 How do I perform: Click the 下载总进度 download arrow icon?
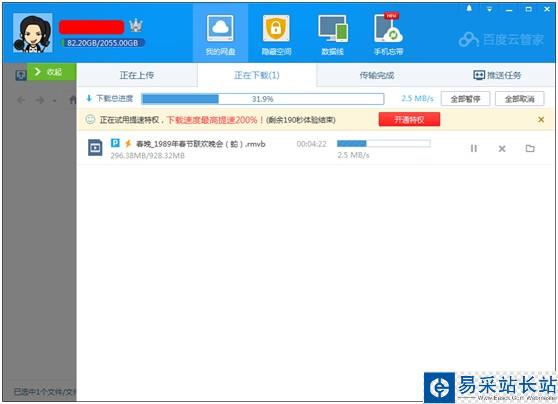click(89, 98)
